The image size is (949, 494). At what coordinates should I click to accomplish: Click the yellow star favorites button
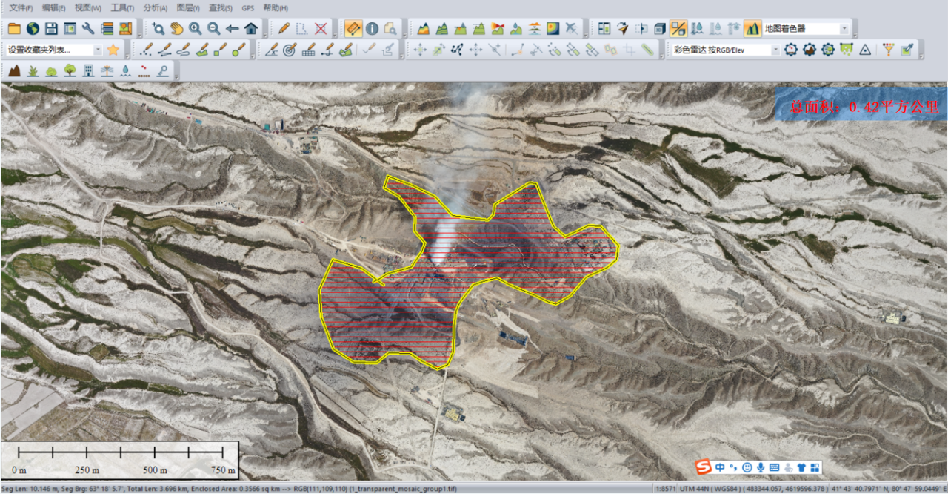[114, 49]
